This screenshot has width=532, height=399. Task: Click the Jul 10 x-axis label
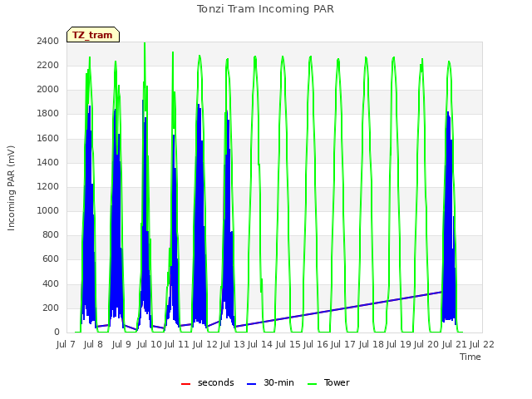pos(149,344)
